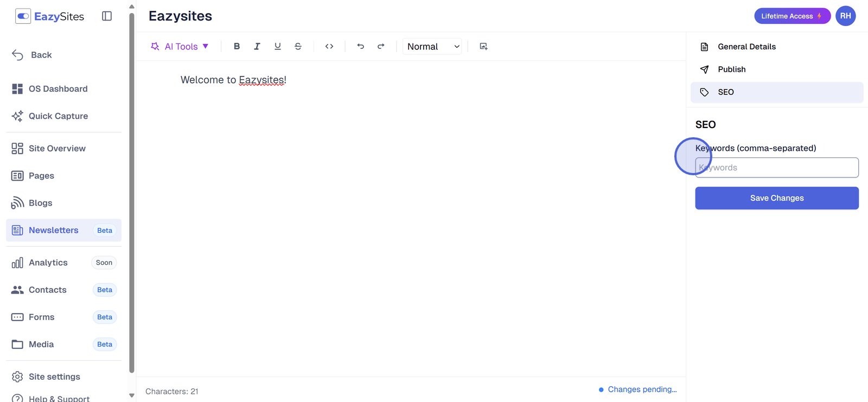Focus the Keywords input field
This screenshot has width=868, height=402.
tap(777, 168)
